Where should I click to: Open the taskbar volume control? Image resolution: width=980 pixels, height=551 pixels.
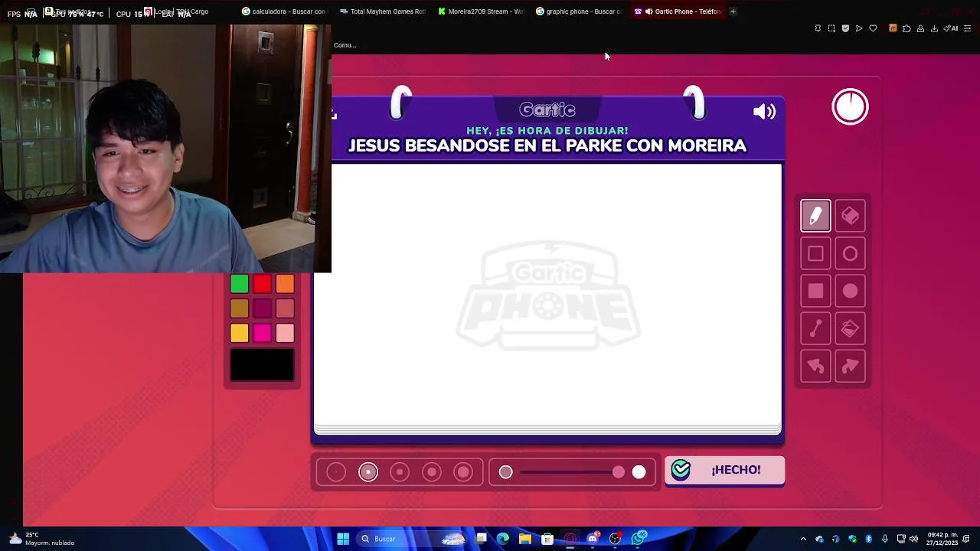click(x=913, y=539)
